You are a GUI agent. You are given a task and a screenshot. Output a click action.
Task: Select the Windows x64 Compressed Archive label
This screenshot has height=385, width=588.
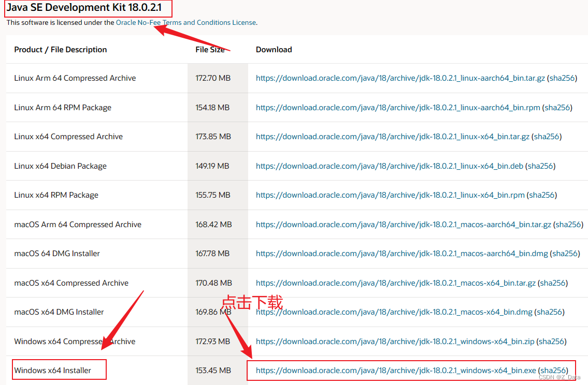point(75,341)
